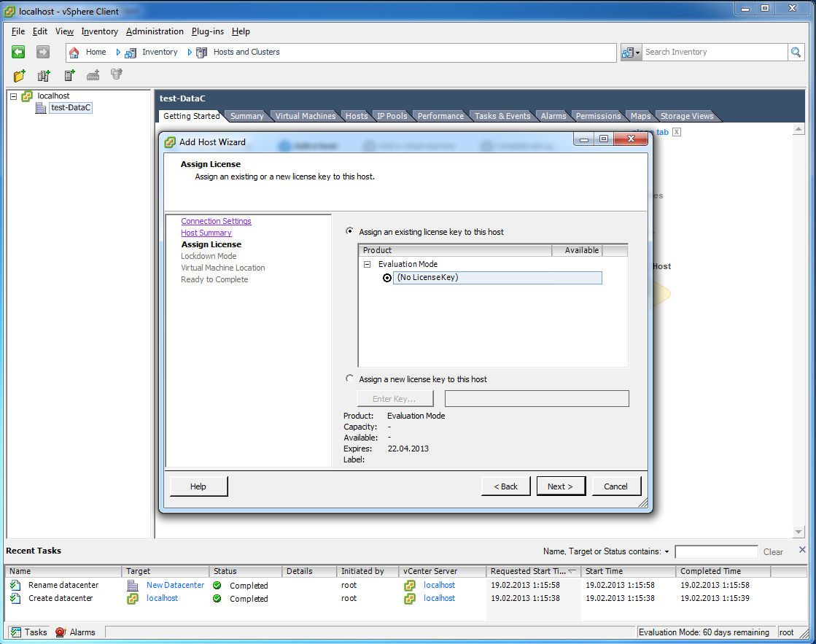Collapse the Evaluation Mode license group
Image resolution: width=816 pixels, height=644 pixels.
click(367, 265)
